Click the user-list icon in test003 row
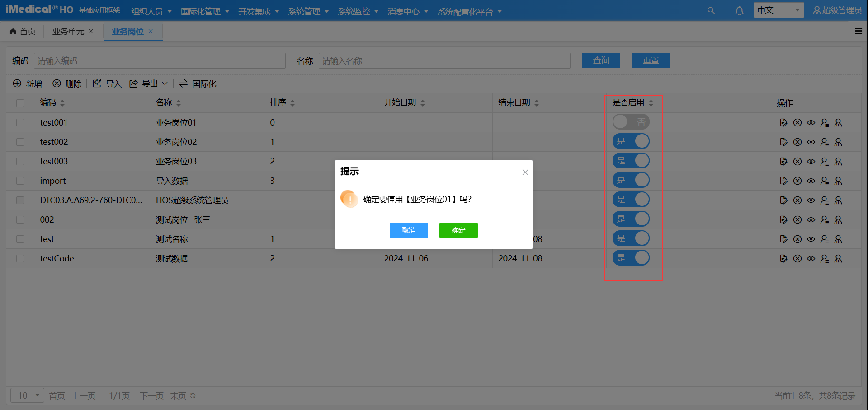This screenshot has height=410, width=868. pos(825,161)
